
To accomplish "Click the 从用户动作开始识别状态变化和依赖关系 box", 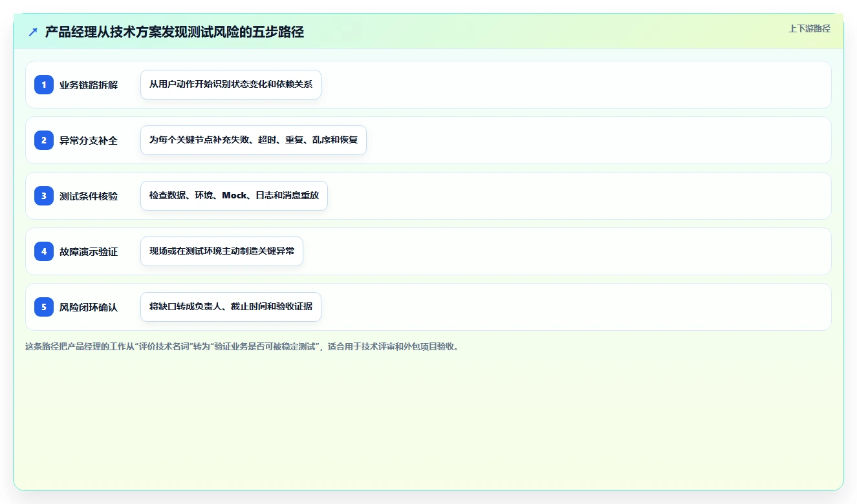I will click(231, 85).
